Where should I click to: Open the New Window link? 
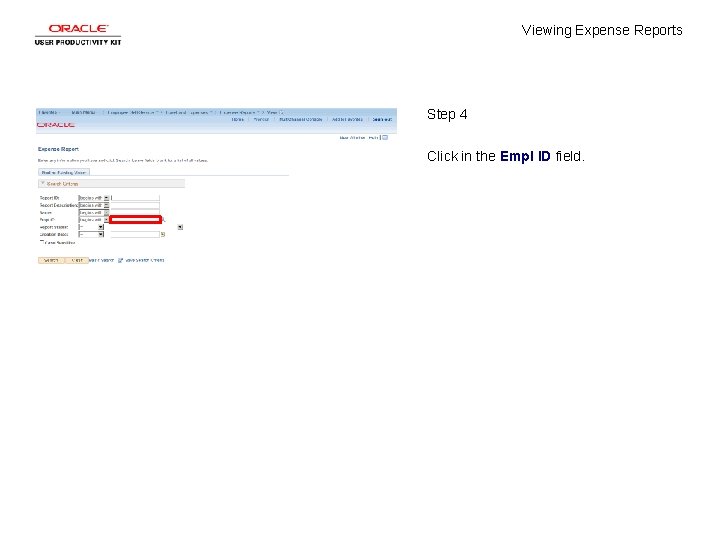[352, 138]
